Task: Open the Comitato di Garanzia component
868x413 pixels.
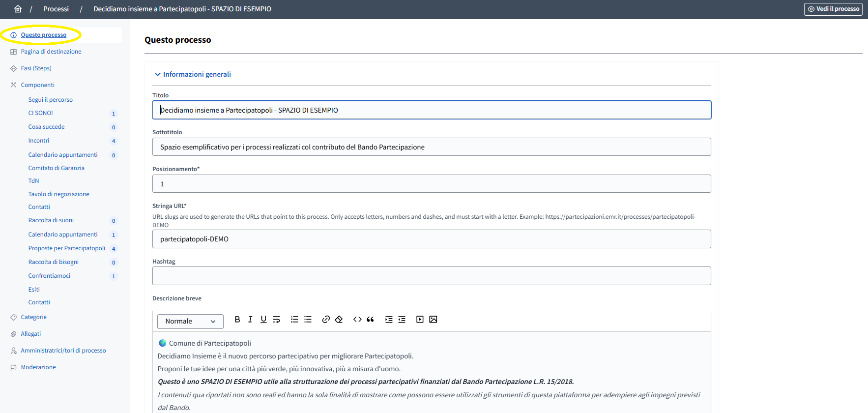Action: (x=56, y=168)
